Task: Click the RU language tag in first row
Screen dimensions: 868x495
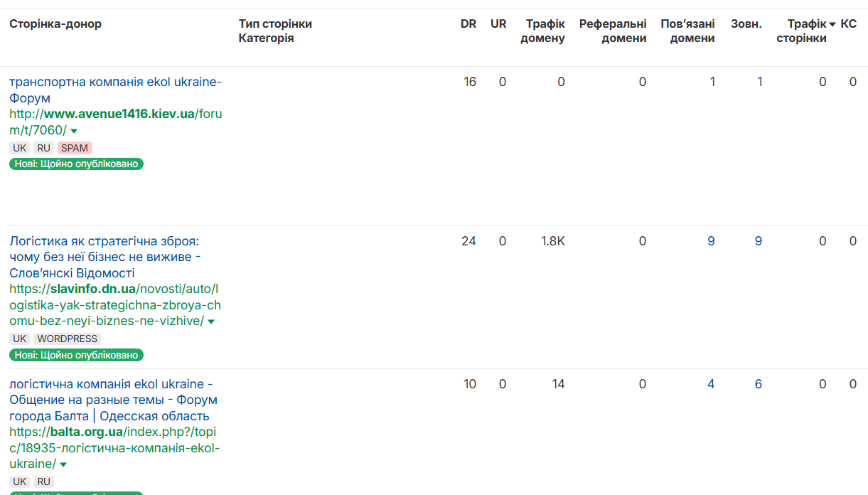Action: [x=43, y=148]
